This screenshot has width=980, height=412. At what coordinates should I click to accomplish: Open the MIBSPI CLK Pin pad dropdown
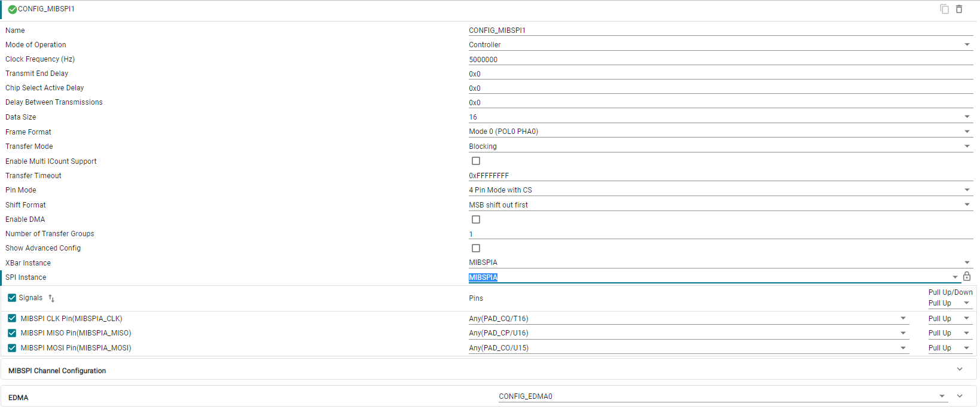coord(903,319)
